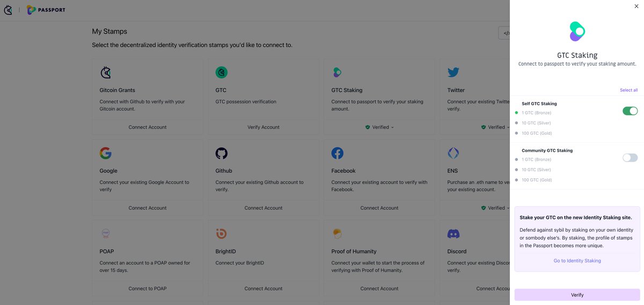Screen dimensions: 644x305
Task: Click 1 GTC (Bronze) under Self GTC Staking
Action: click(x=536, y=113)
